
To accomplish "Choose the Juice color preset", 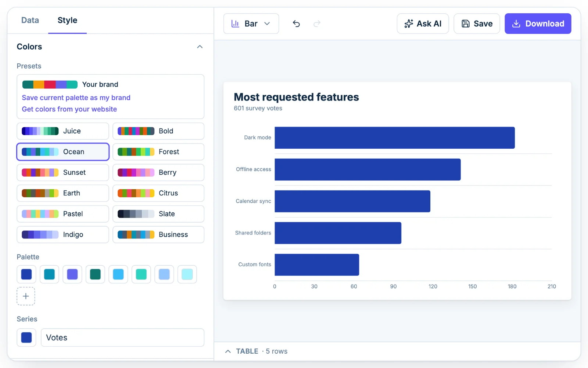I will (x=63, y=131).
